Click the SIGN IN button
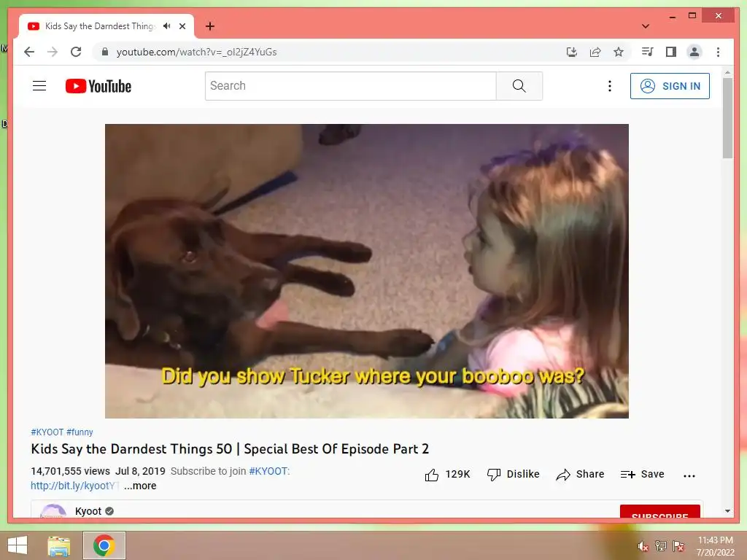This screenshot has height=560, width=747. pos(670,86)
